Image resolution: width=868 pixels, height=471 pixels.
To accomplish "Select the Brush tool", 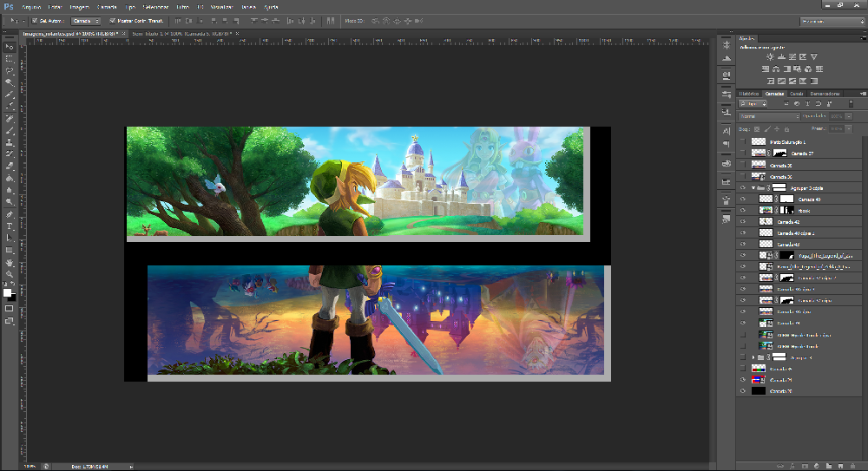I will tap(10, 131).
